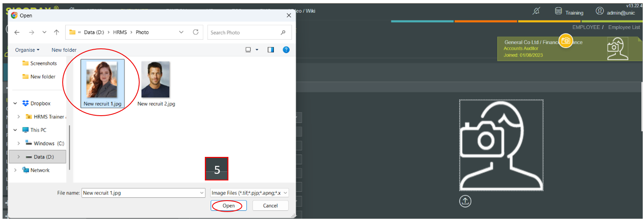Click the admin user profile icon
644x220 pixels.
tap(600, 11)
